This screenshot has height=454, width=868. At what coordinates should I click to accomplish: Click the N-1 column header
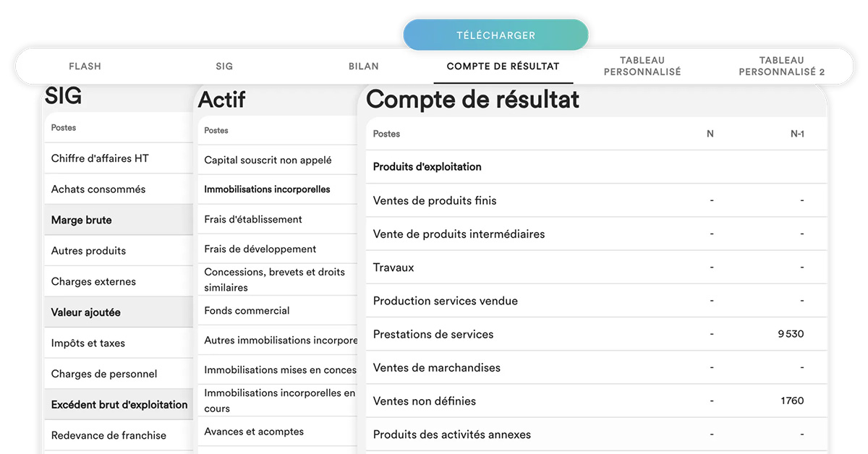tap(797, 134)
